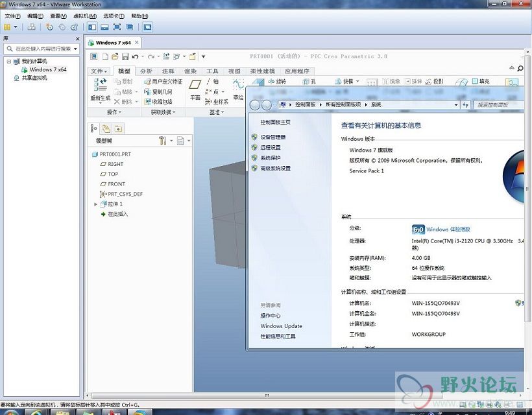Screen dimensions: 532x415
Task: Expand the 操作 group dropdown
Action: [x=114, y=112]
